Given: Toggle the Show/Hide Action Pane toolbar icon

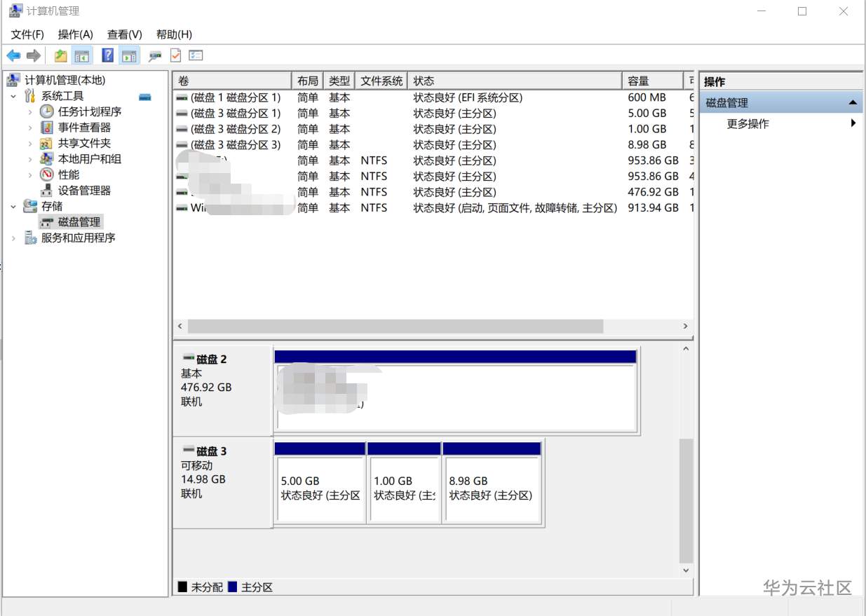Looking at the screenshot, I should pos(128,55).
